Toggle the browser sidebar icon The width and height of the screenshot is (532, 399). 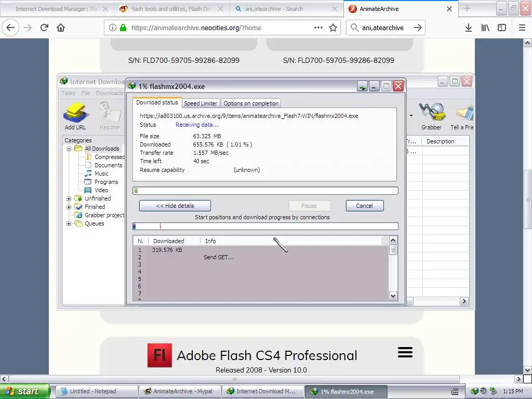[x=502, y=28]
